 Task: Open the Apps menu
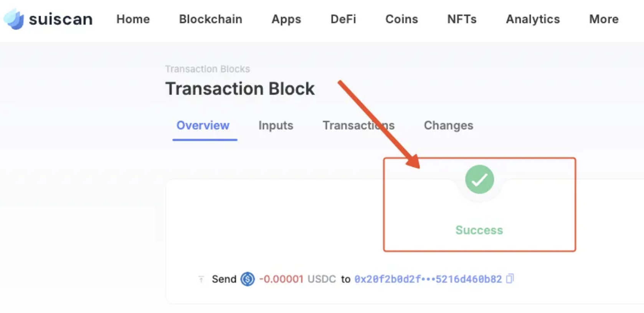tap(286, 20)
